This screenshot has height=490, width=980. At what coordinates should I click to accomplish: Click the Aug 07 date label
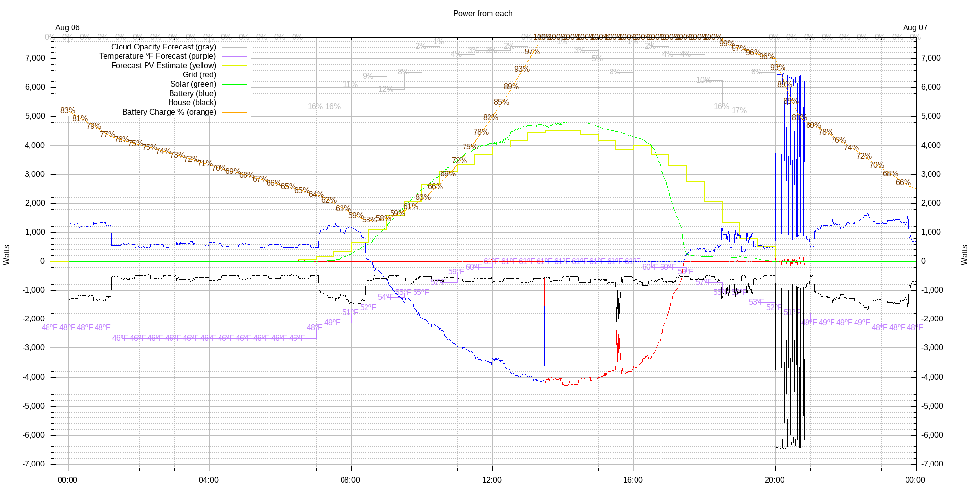coord(915,28)
